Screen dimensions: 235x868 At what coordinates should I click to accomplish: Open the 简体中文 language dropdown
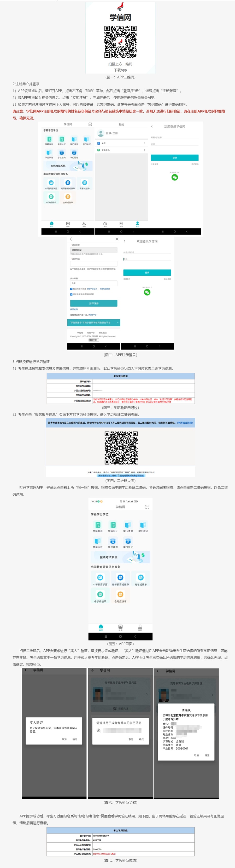pyautogui.click(x=93, y=340)
